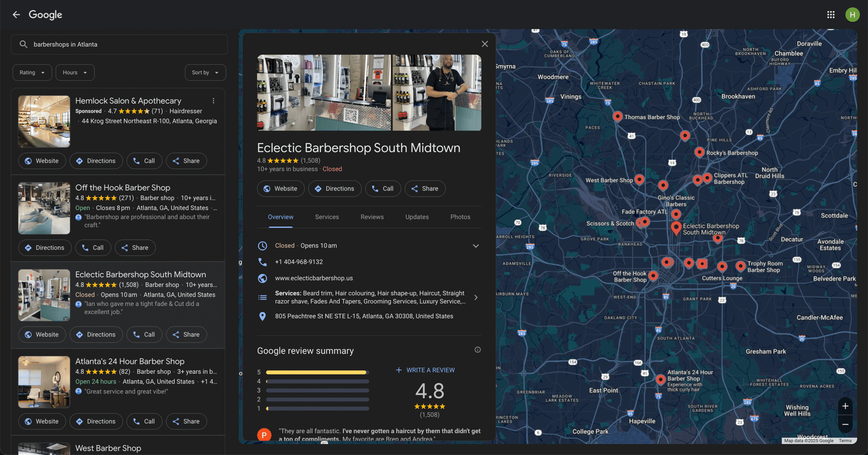Zoom in on the map

coord(845,406)
